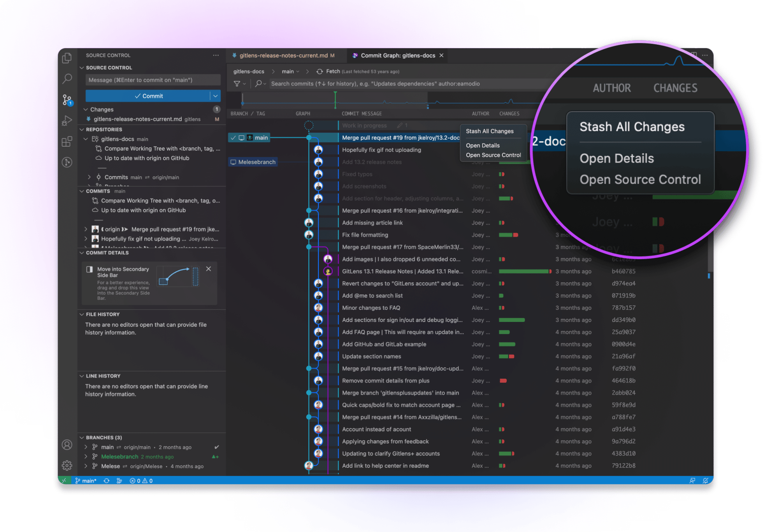Click the Melesebranch label in graph
The width and height of the screenshot is (778, 532).
253,162
